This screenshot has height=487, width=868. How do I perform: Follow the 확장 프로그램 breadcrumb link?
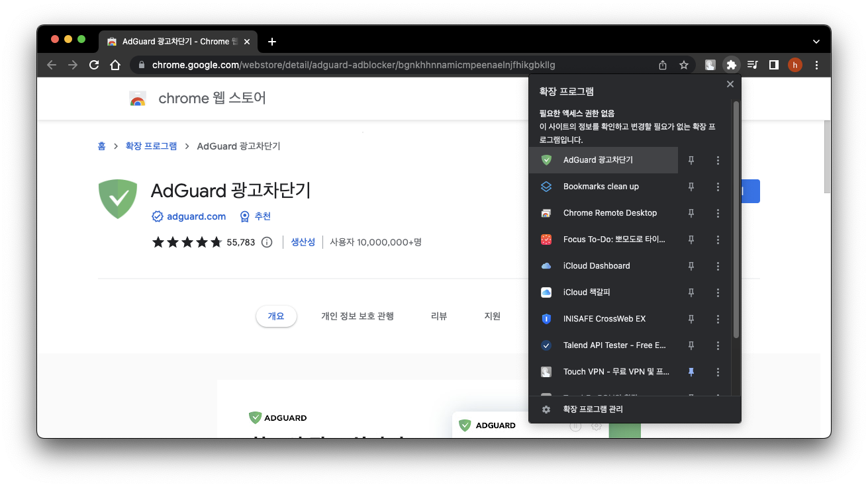[151, 146]
